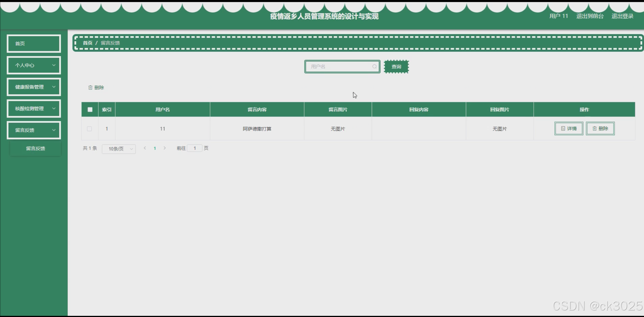The image size is (644, 317).
Task: Click the row 1 删除 delete button
Action: pyautogui.click(x=600, y=128)
